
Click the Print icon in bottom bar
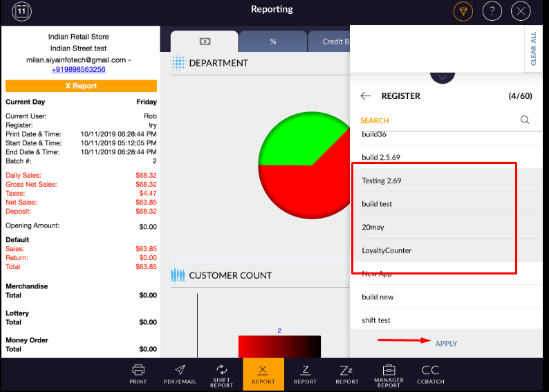pos(138,374)
